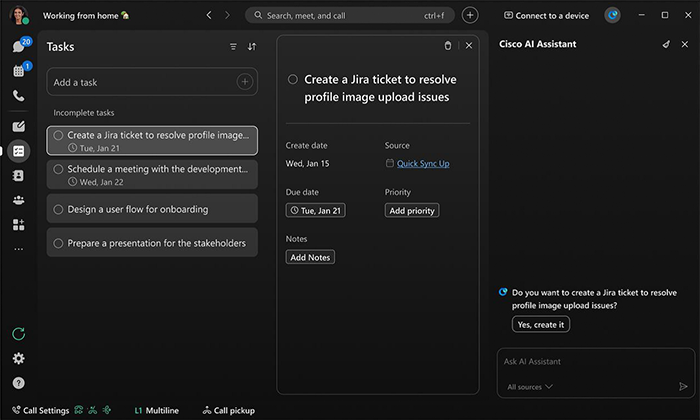Click third call status icon after Call Settings

tap(107, 410)
